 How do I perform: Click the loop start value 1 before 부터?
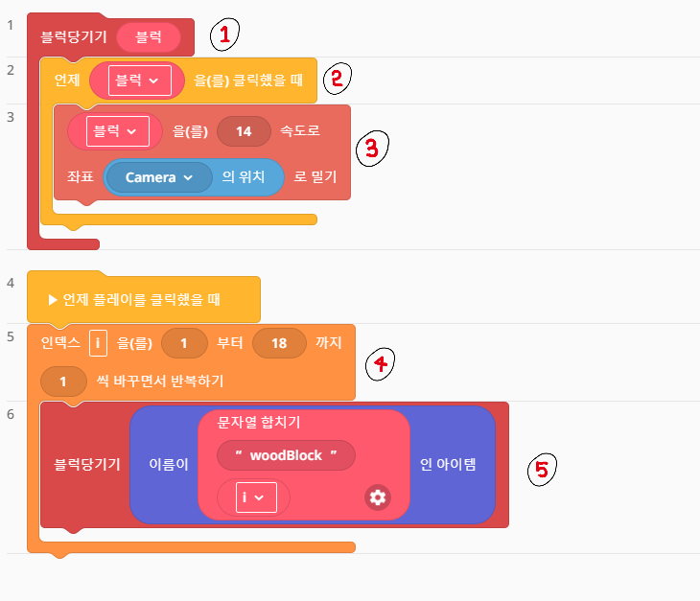coord(186,342)
